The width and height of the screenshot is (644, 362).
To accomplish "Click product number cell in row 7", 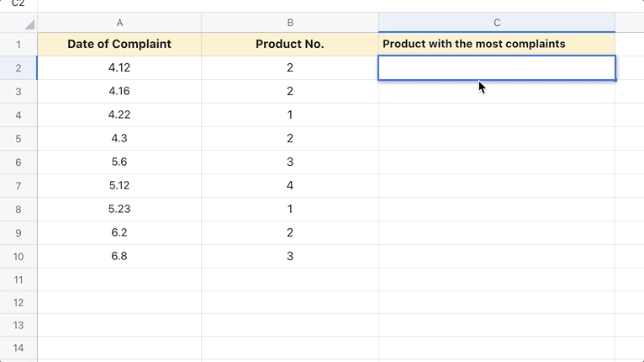I will pos(290,185).
